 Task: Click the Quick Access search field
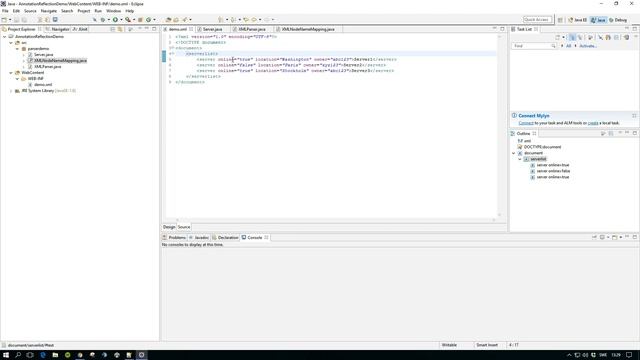tap(537, 20)
